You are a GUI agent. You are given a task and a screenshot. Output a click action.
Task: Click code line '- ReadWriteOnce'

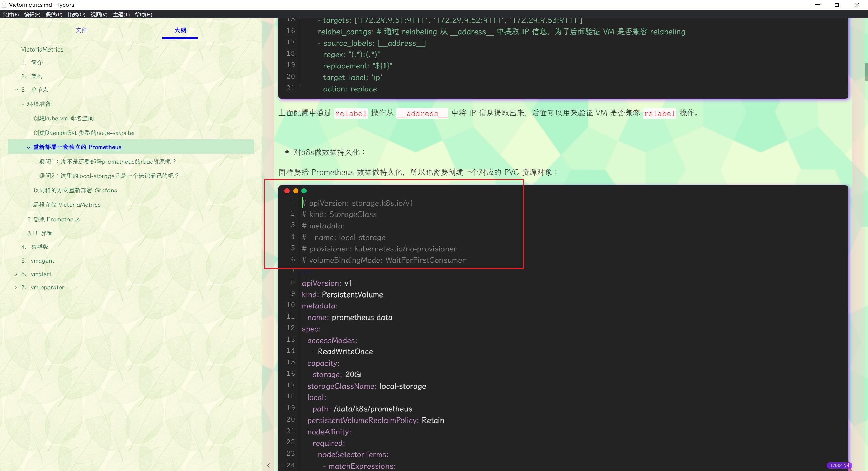[x=342, y=352]
